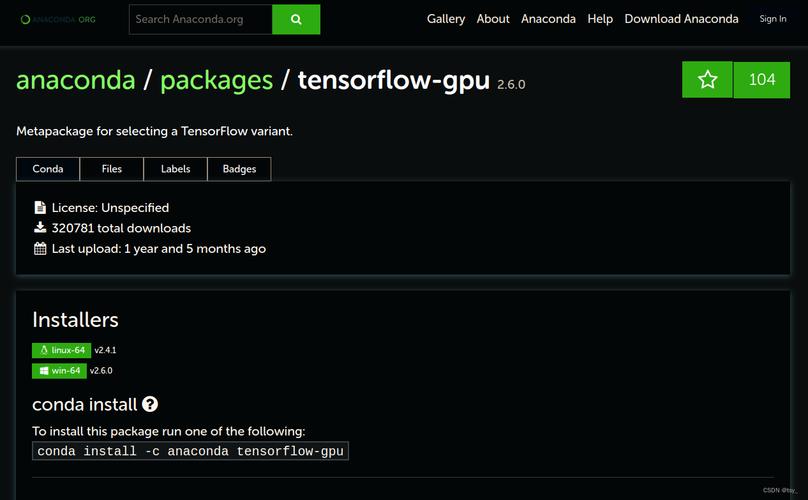The height and width of the screenshot is (500, 808).
Task: Click 'License: Unspecified' text
Action: tap(110, 208)
